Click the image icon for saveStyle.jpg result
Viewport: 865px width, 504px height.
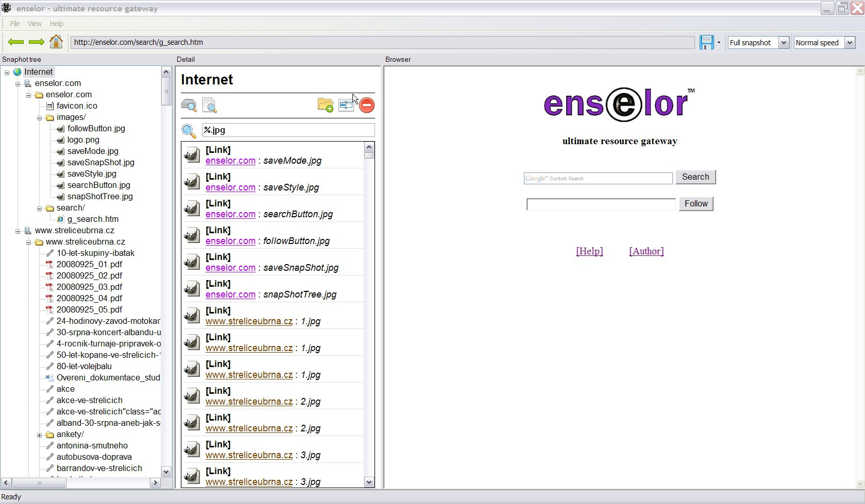[x=192, y=182]
